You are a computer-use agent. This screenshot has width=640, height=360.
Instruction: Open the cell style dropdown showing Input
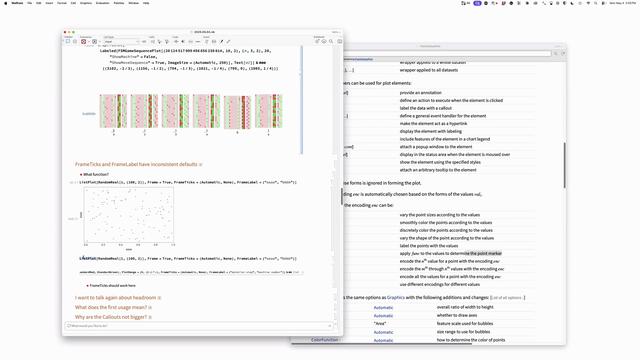[121, 41]
